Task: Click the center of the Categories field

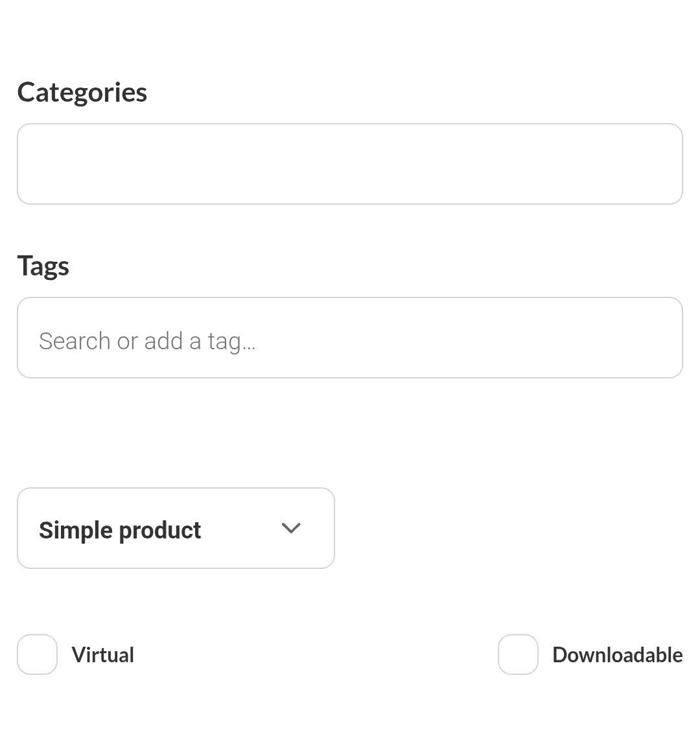Action: [350, 164]
